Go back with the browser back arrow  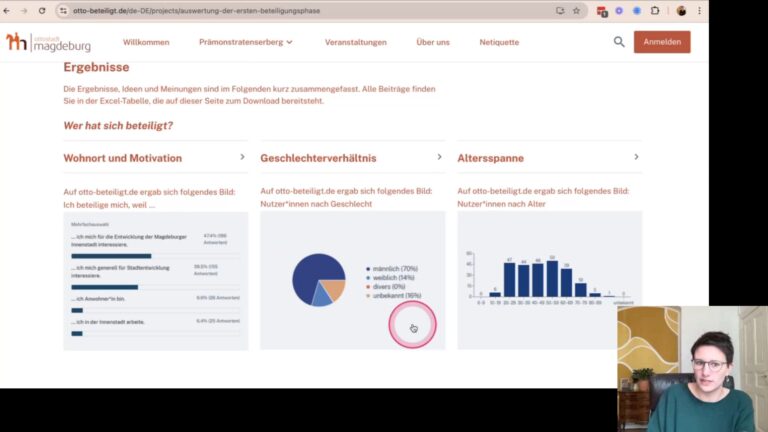pos(6,11)
